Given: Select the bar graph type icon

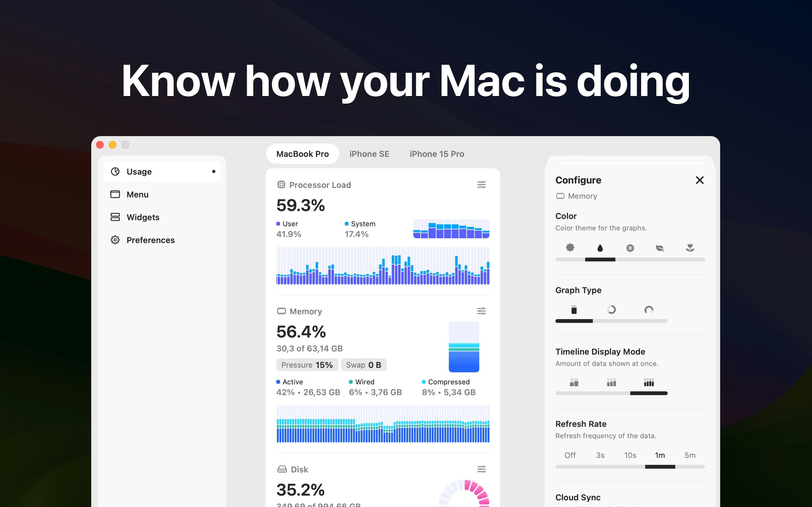Looking at the screenshot, I should [574, 310].
